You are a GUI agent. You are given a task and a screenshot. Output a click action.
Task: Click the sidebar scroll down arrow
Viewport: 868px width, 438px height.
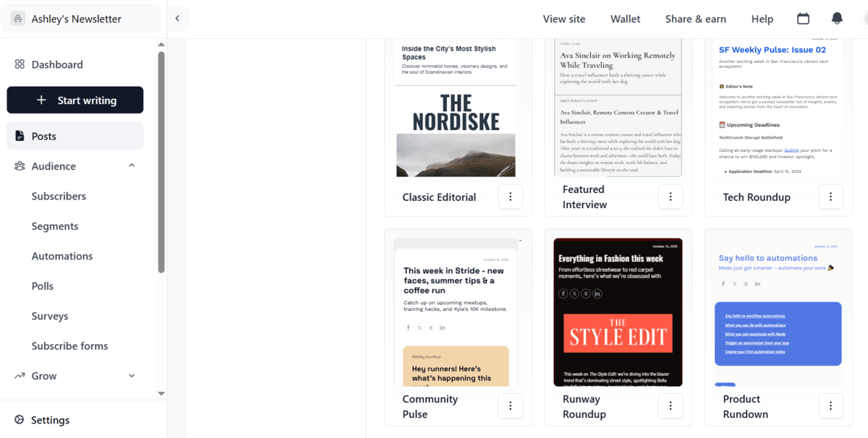161,394
